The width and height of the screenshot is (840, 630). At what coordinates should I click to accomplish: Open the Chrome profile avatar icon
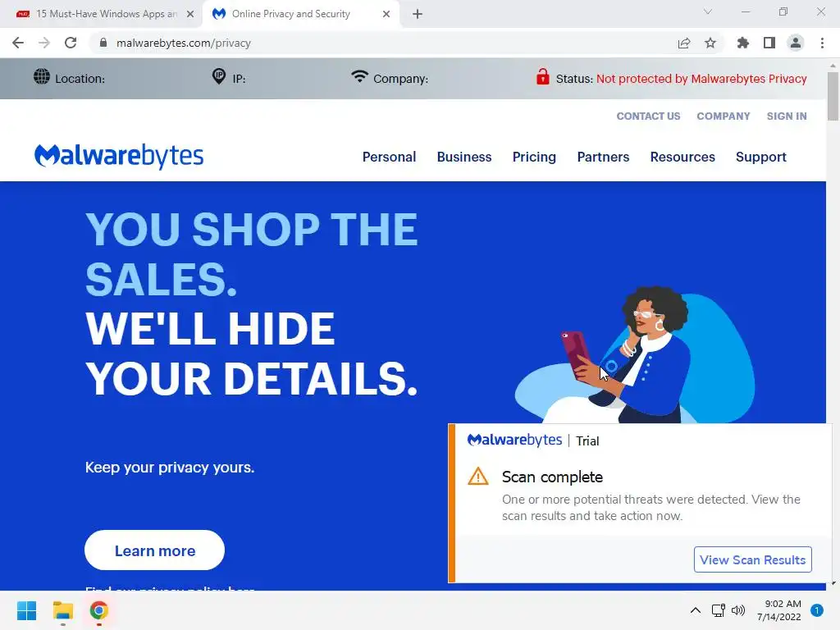click(796, 43)
